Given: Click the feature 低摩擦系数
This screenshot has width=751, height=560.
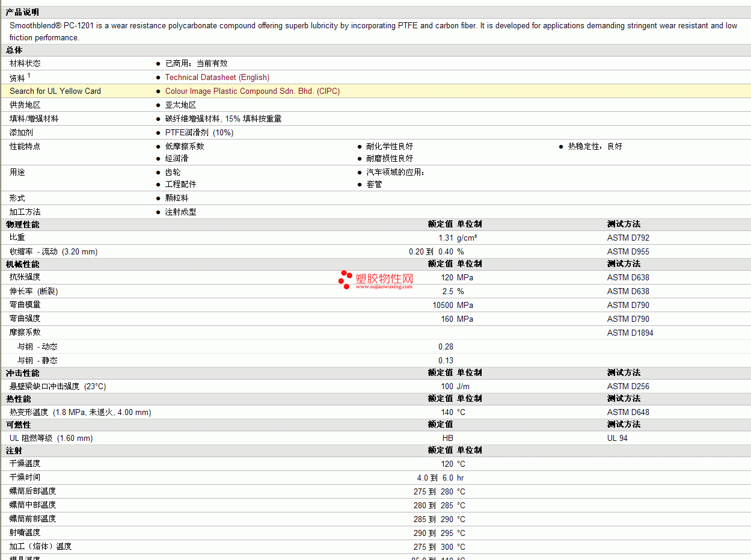Looking at the screenshot, I should 185,146.
